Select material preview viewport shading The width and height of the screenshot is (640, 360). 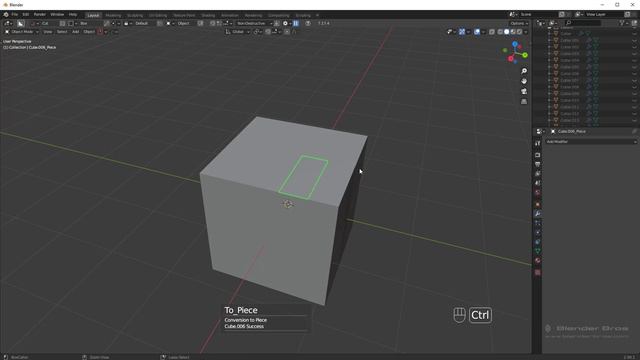click(x=513, y=31)
